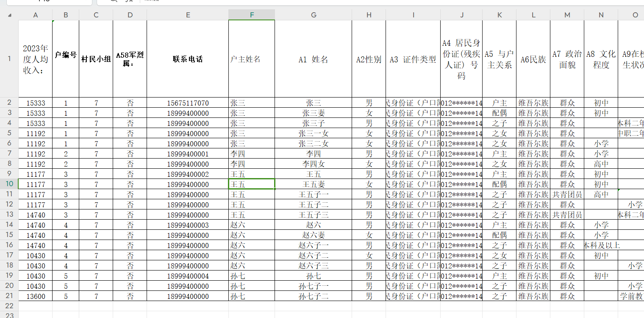This screenshot has width=644, height=318.
Task: Click header cell 'A2性别'
Action: click(x=369, y=59)
